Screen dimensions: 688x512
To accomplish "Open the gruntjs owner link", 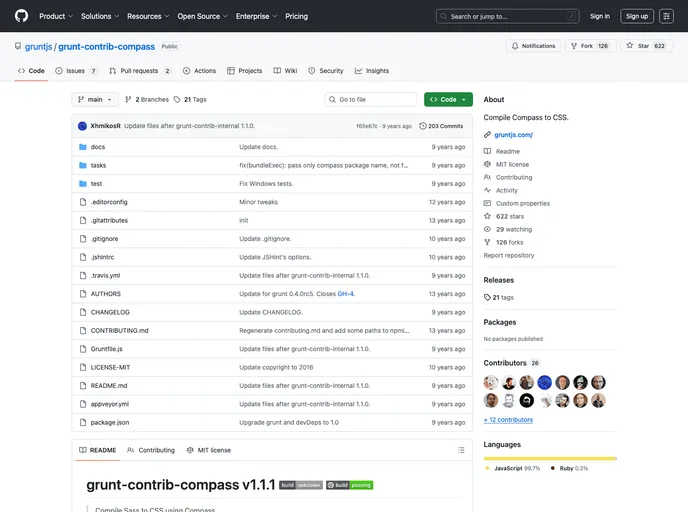I will point(39,47).
